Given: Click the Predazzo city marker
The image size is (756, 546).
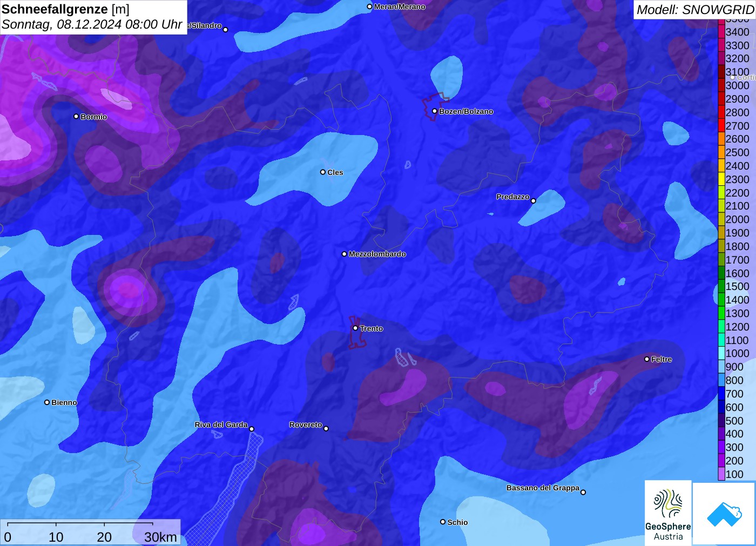Looking at the screenshot, I should pos(534,201).
